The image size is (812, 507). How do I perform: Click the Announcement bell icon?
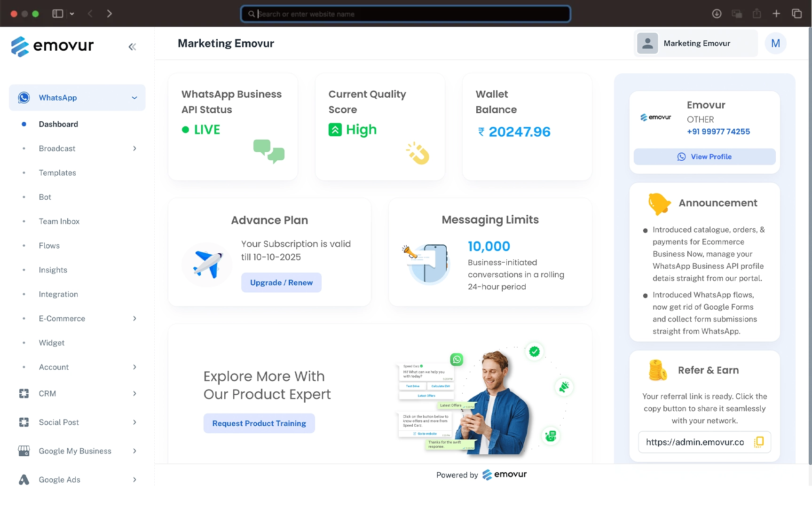pyautogui.click(x=659, y=203)
